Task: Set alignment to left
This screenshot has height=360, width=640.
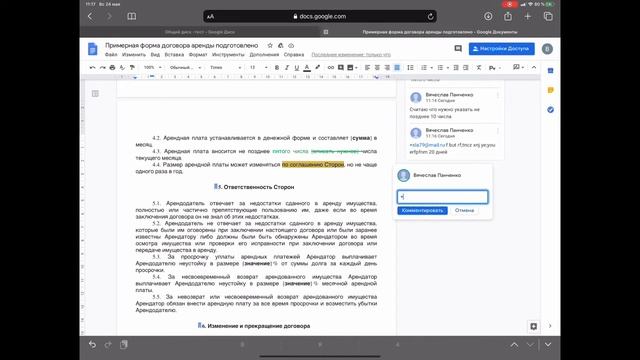Action: [x=367, y=67]
